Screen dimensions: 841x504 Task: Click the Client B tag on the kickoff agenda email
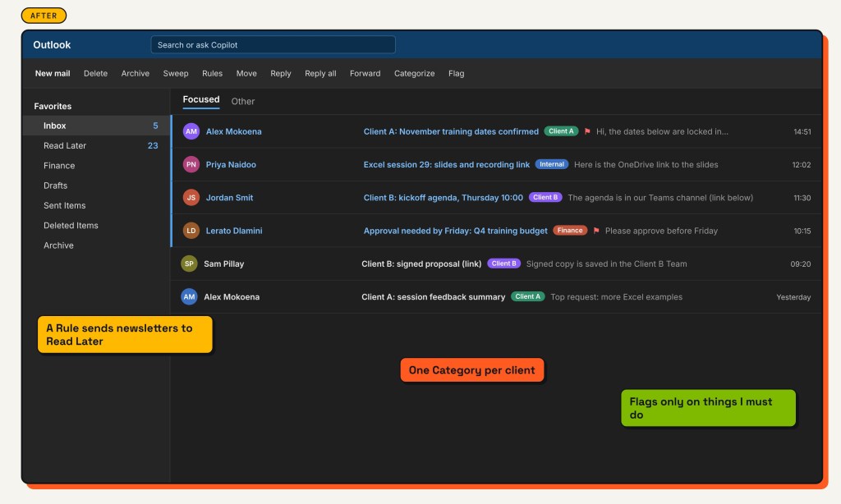[545, 197]
